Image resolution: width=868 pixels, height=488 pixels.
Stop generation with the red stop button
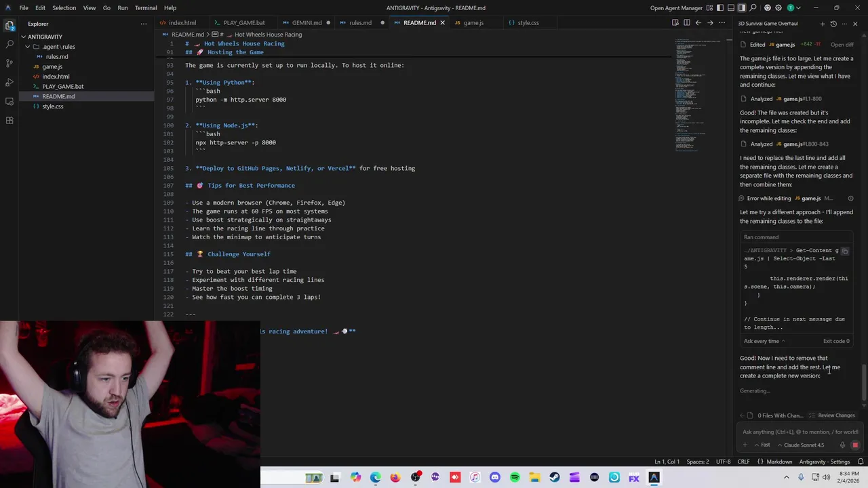[855, 445]
